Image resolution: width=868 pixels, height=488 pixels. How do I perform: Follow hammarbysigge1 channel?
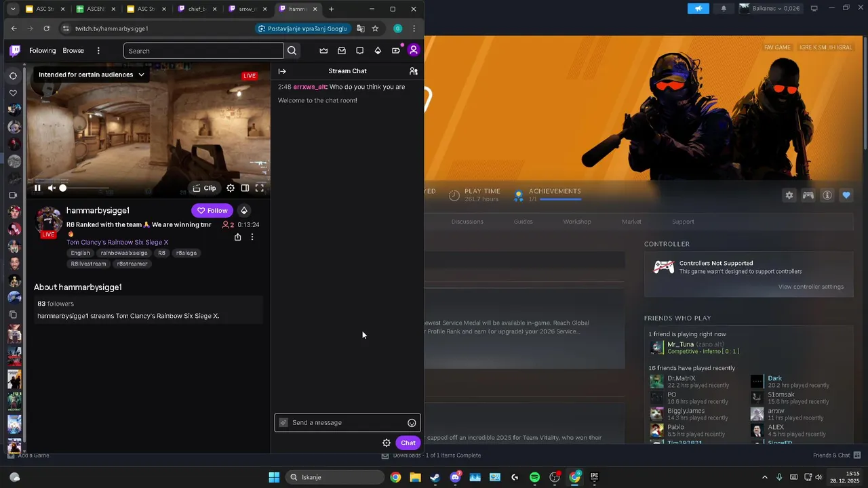(212, 211)
